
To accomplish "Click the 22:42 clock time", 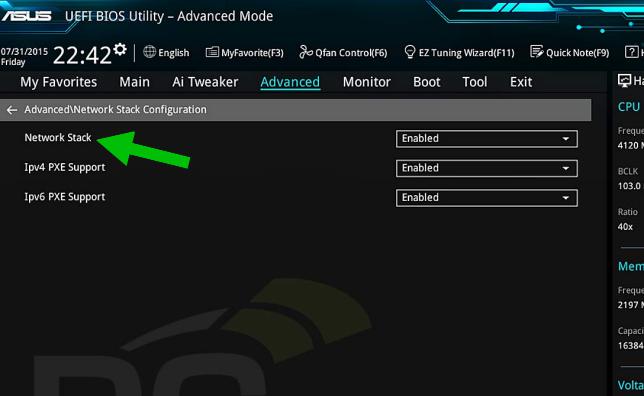I will (x=82, y=55).
